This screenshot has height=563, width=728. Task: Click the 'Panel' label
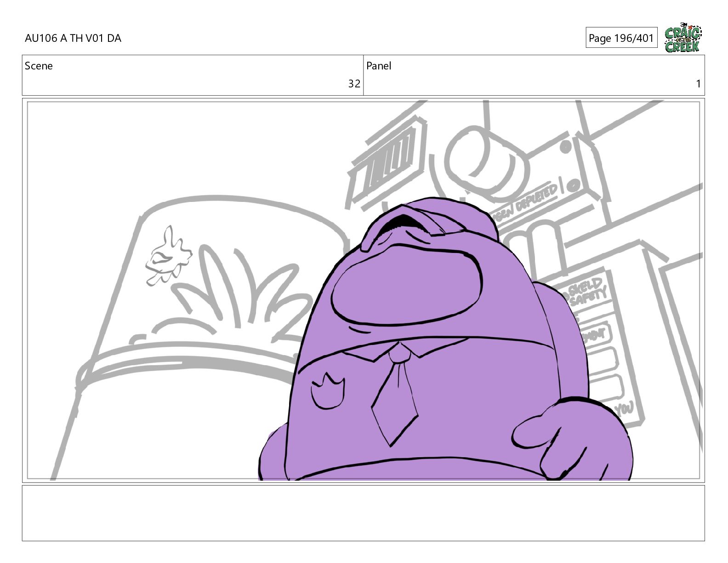(379, 66)
